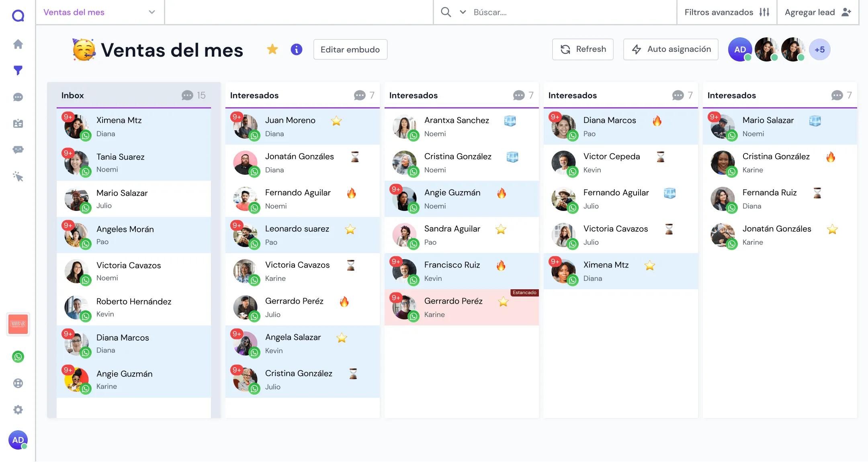Screen dimensions: 868x462
Task: Click the blue info icon beside title
Action: tap(296, 49)
